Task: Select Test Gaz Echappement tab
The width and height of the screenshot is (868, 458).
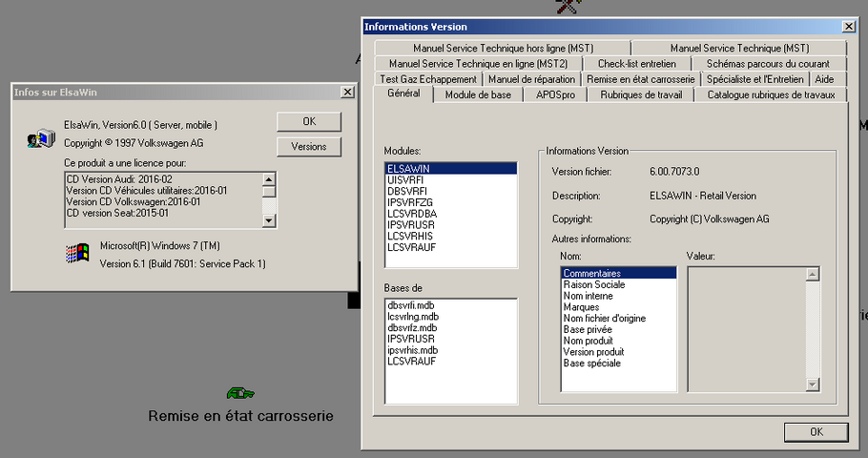Action: (x=428, y=79)
